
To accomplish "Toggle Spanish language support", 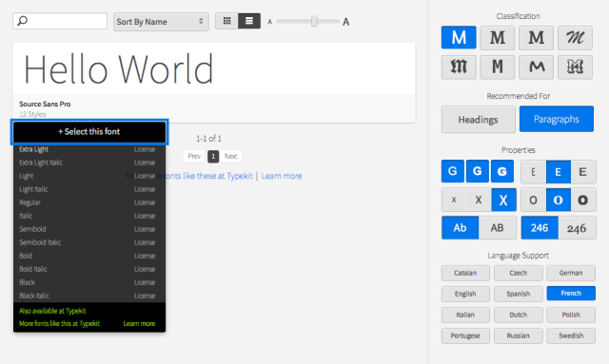I will coord(518,294).
